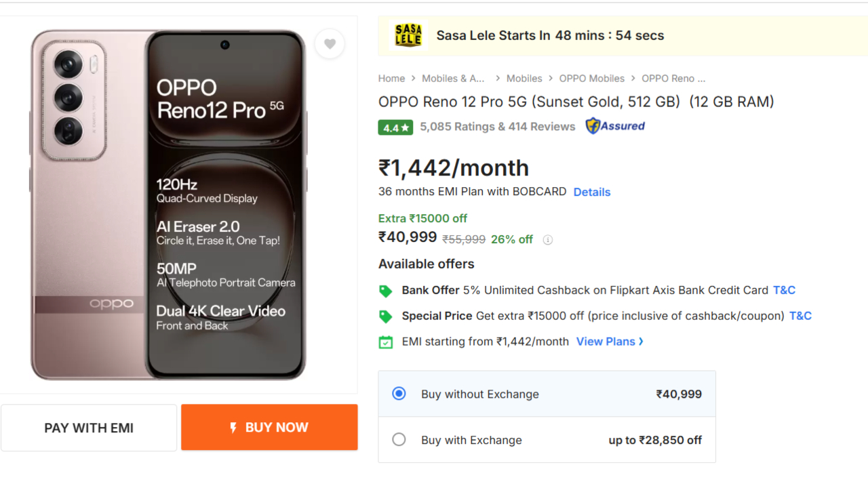Image resolution: width=868 pixels, height=488 pixels.
Task: Open 5,085 Ratings & 414 Reviews
Action: click(497, 126)
